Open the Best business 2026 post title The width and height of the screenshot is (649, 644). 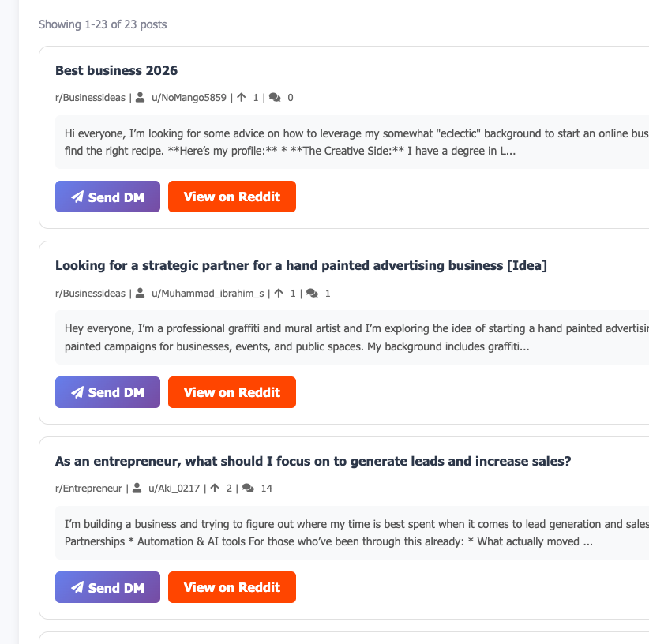[x=116, y=70]
